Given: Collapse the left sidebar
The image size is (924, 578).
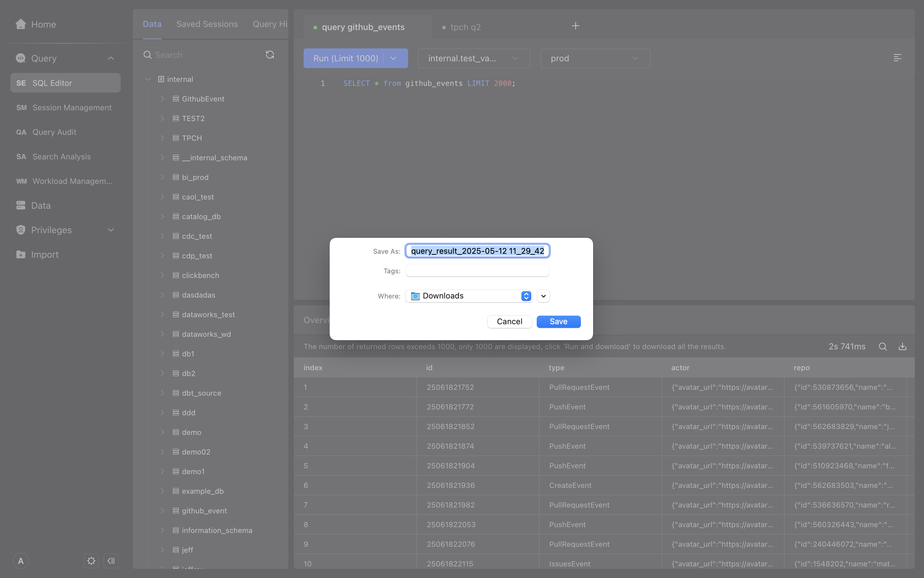Looking at the screenshot, I should click(x=111, y=561).
